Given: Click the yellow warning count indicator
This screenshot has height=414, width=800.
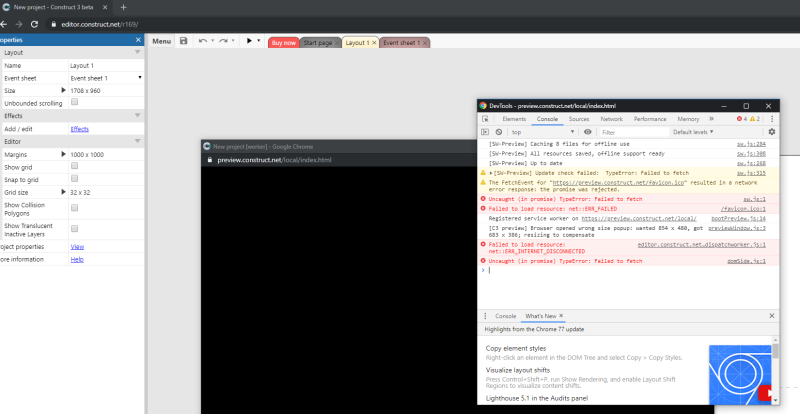Looking at the screenshot, I should 755,119.
